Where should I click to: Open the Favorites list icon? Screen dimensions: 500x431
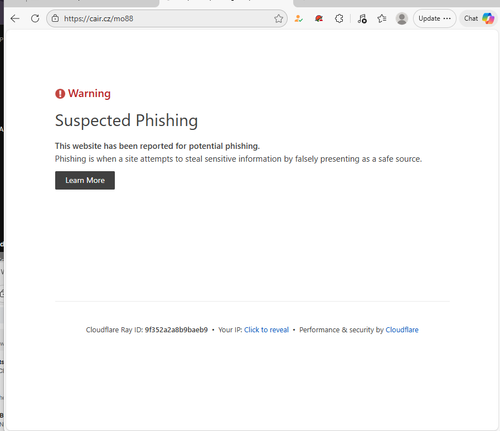click(x=382, y=19)
